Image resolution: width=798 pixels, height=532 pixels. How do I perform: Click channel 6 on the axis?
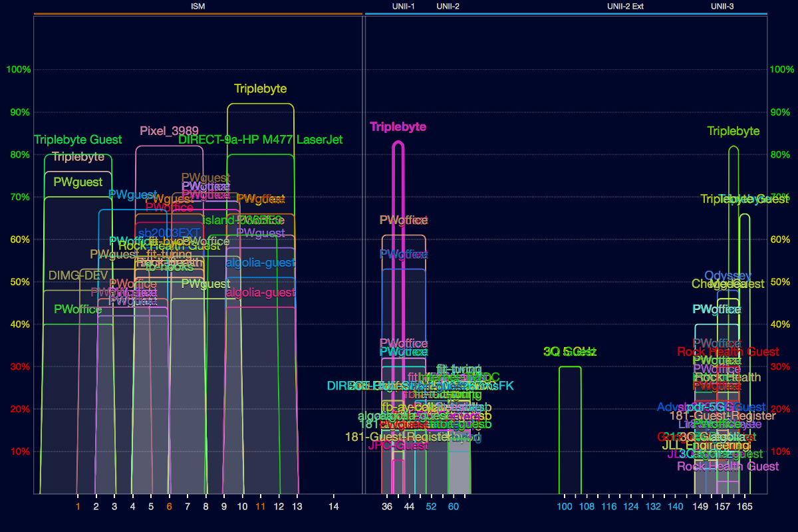point(169,507)
